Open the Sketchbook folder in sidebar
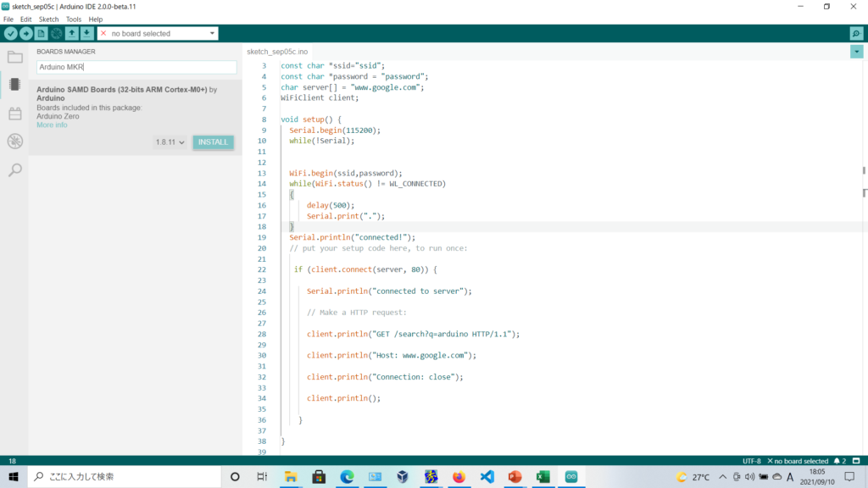This screenshot has height=488, width=868. [15, 57]
